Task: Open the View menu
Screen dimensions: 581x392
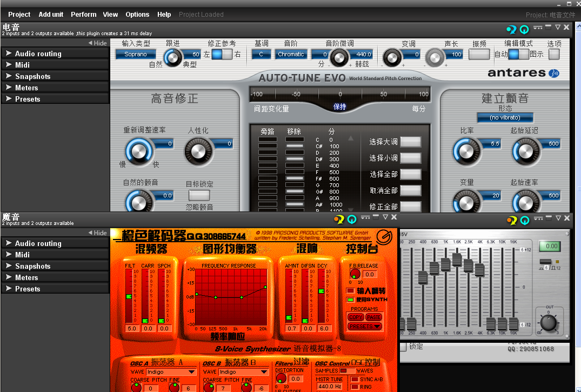Action: point(110,15)
